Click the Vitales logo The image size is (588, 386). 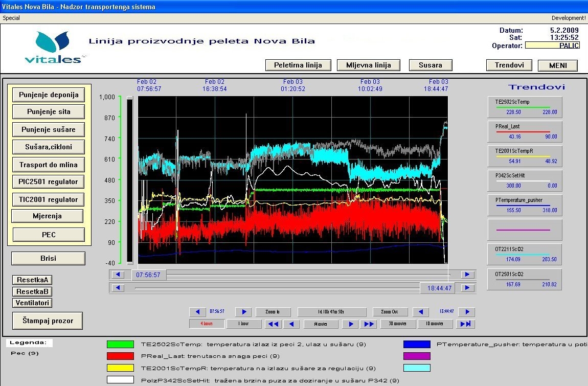click(53, 47)
